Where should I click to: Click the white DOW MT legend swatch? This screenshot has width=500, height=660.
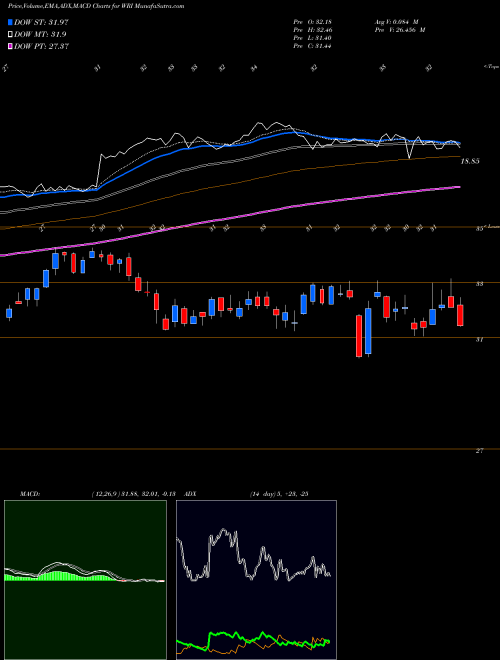pos(11,35)
